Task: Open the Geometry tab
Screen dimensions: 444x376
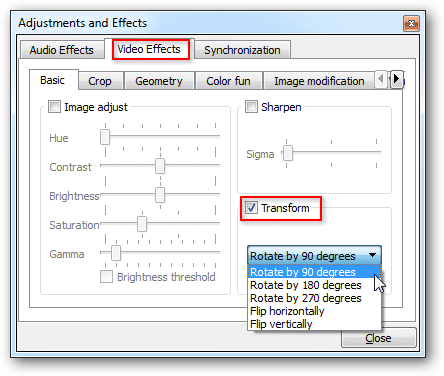Action: coord(159,81)
